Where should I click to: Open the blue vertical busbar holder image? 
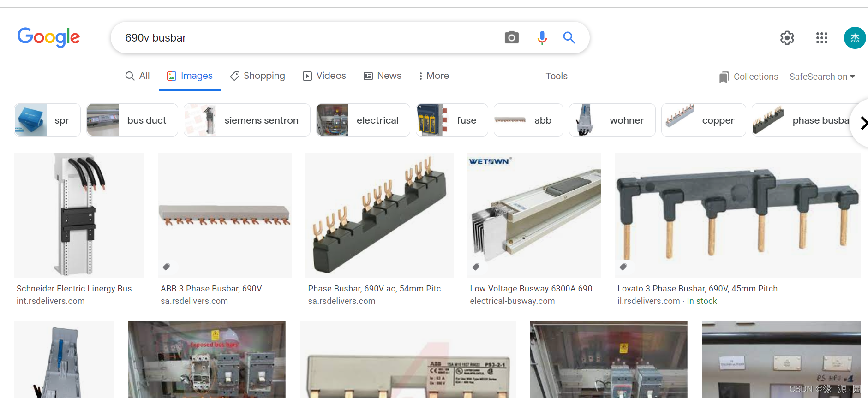(x=64, y=359)
